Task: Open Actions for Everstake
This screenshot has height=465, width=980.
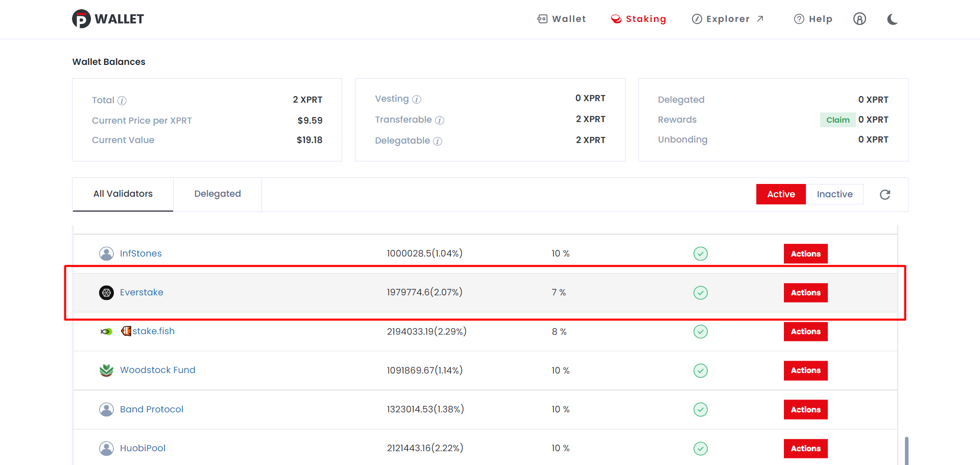Action: [805, 293]
